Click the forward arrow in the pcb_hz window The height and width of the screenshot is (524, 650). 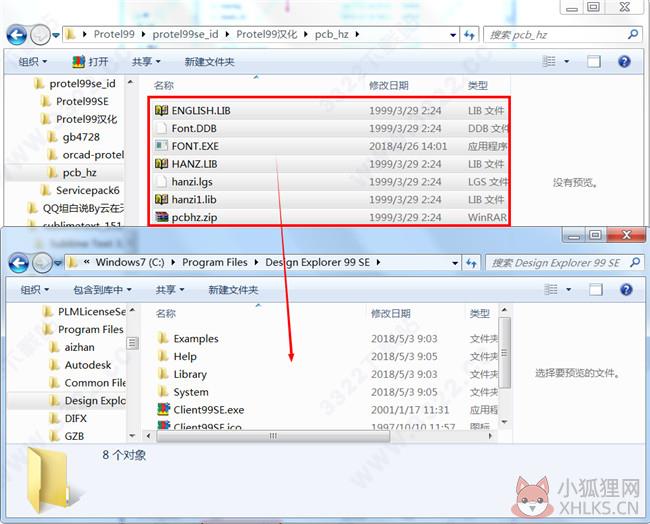coord(40,35)
